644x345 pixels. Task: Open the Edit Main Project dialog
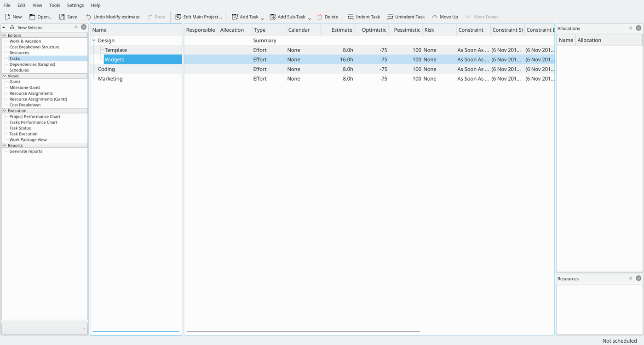(x=198, y=17)
